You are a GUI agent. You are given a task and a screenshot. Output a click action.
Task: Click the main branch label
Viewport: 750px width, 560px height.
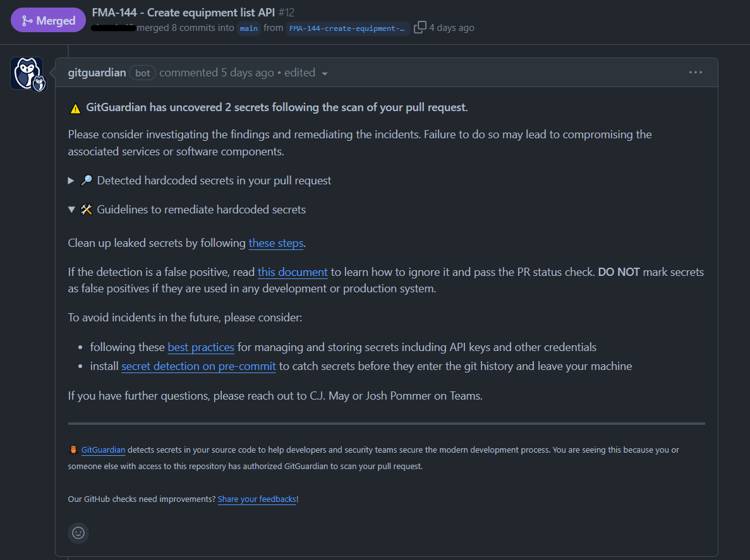248,28
